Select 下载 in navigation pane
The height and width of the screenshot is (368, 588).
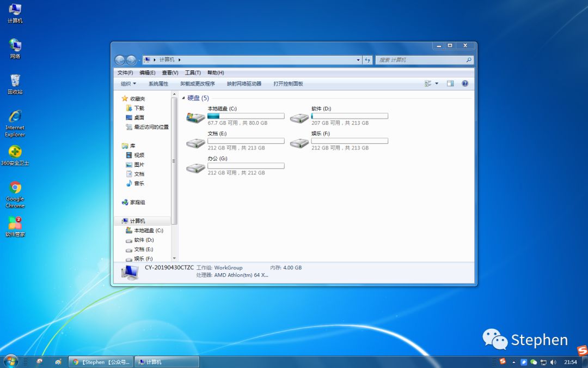[135, 108]
